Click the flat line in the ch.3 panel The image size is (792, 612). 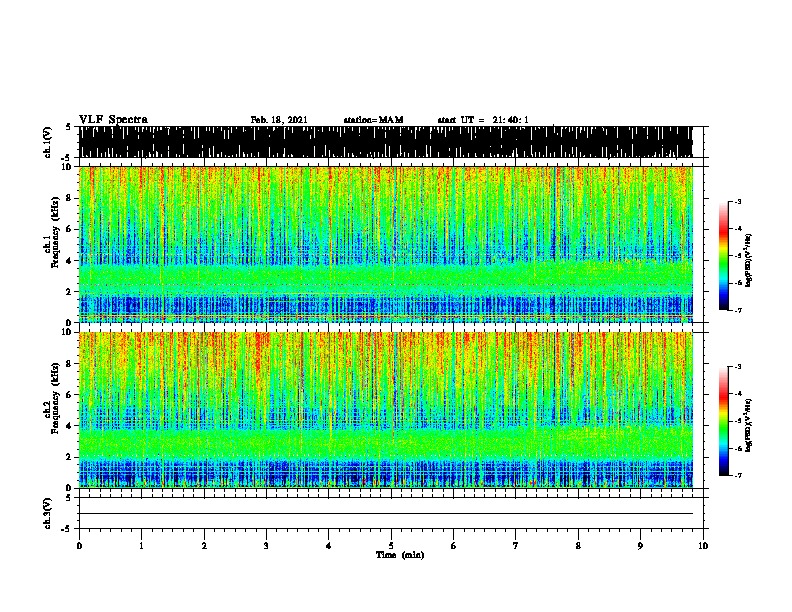386,514
